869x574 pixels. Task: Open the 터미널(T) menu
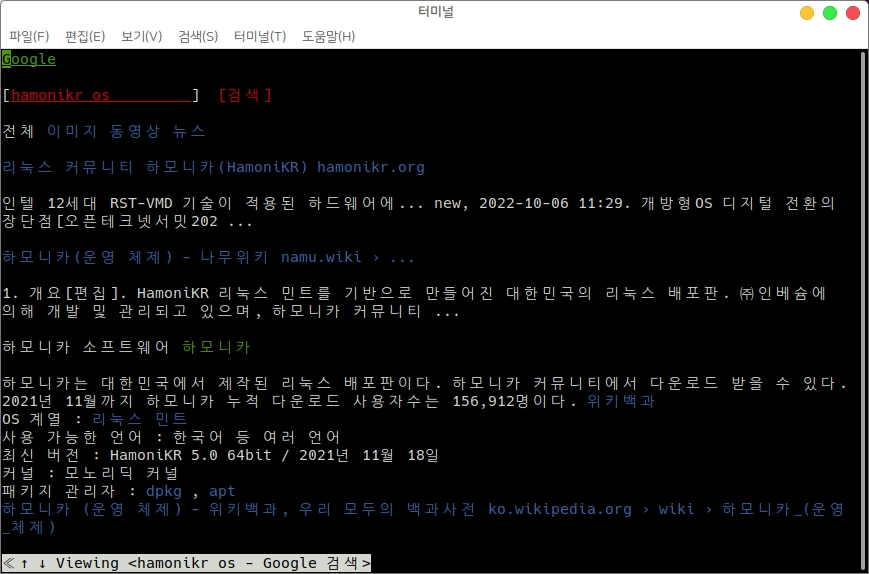[x=260, y=36]
